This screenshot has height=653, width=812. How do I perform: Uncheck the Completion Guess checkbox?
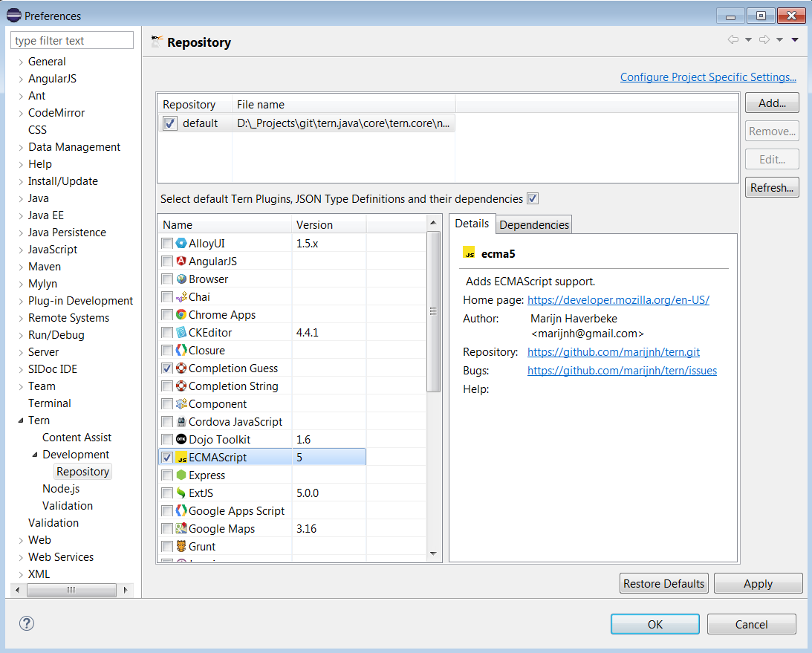pyautogui.click(x=167, y=368)
